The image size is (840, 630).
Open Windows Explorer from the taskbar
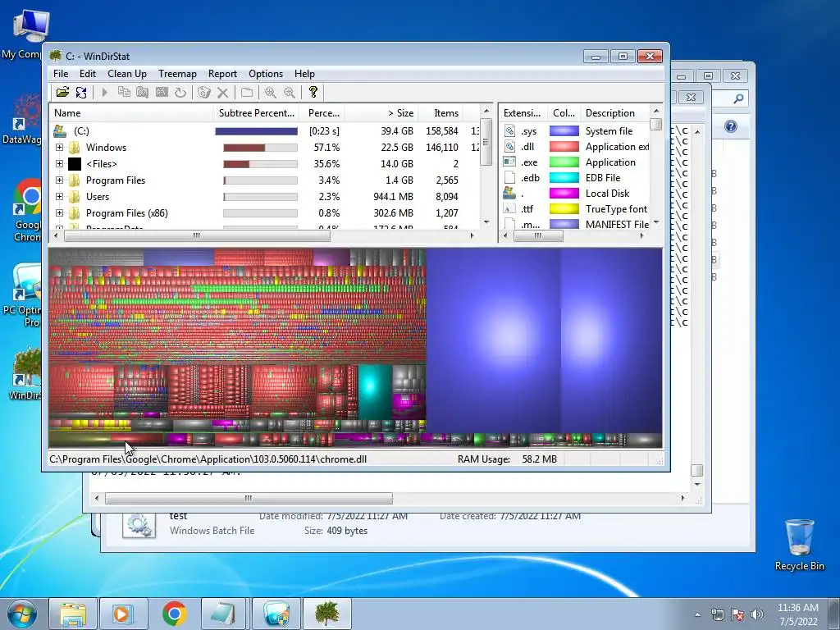tap(73, 614)
